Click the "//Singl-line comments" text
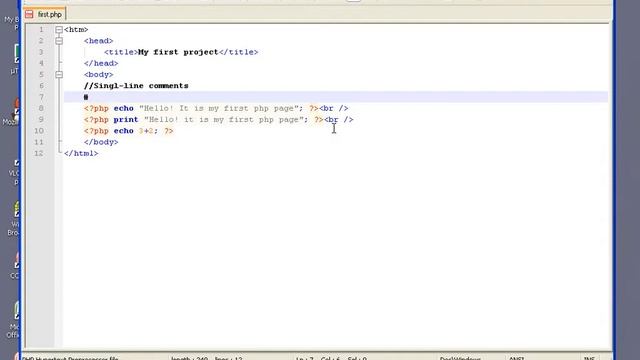Screen dimensions: 640x360 136,86
